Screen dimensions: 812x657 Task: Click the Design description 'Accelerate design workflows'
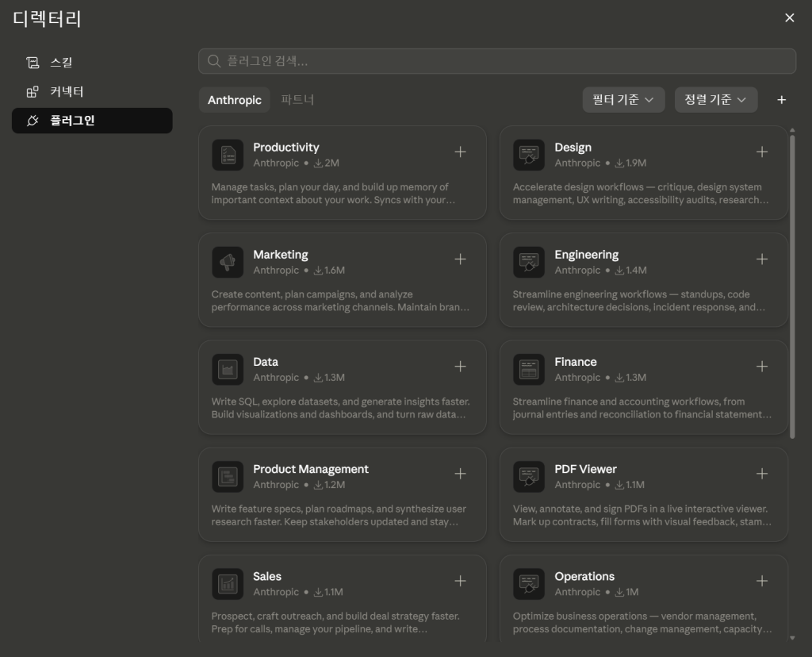641,194
